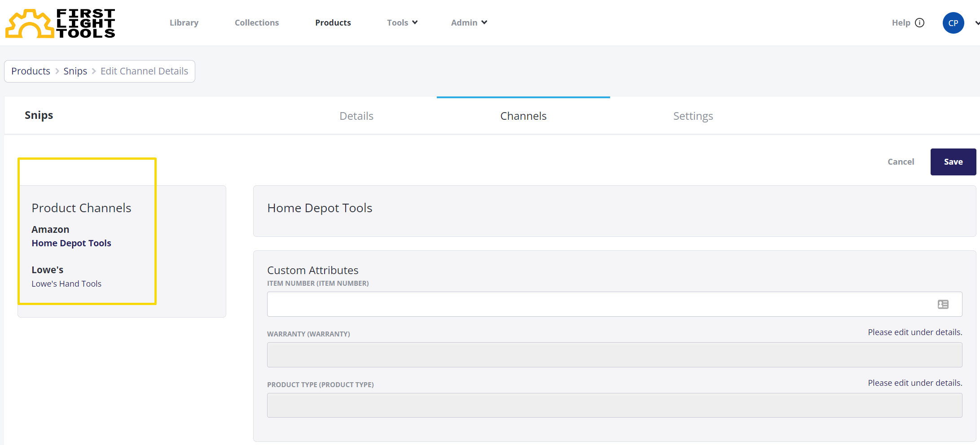Open the Library nav item

[x=184, y=22]
